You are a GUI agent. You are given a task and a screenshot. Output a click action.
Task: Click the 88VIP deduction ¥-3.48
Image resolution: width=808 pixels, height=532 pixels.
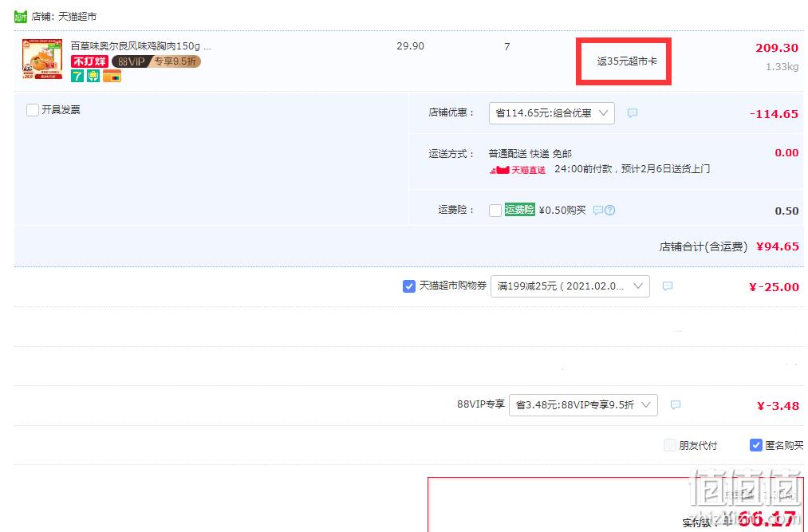tap(778, 406)
